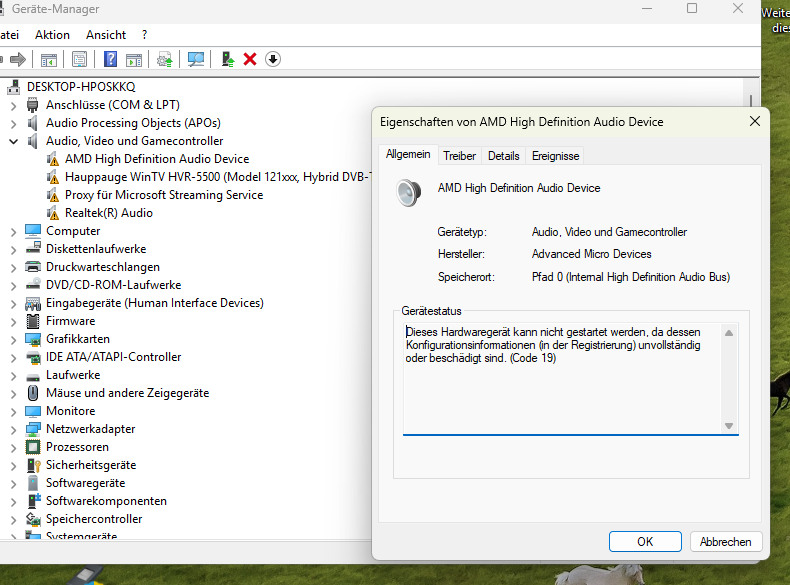
Task: Click the Speicherort value Pfad 0 text
Action: coord(631,277)
